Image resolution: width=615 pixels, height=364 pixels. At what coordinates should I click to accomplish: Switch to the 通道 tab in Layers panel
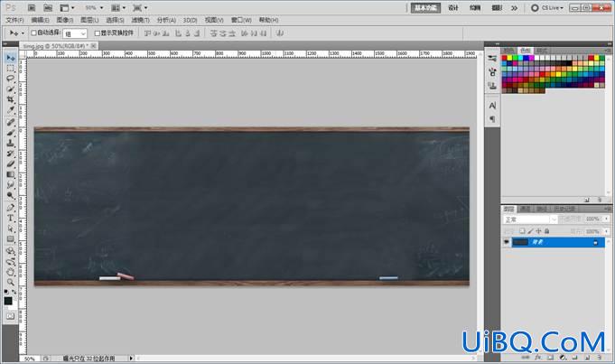point(526,209)
